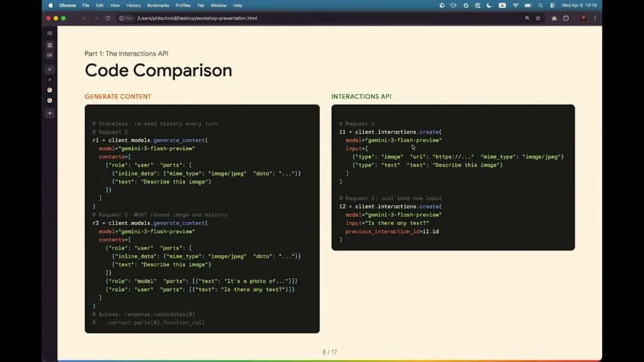Open the File menu
The height and width of the screenshot is (362, 644).
click(x=85, y=5)
